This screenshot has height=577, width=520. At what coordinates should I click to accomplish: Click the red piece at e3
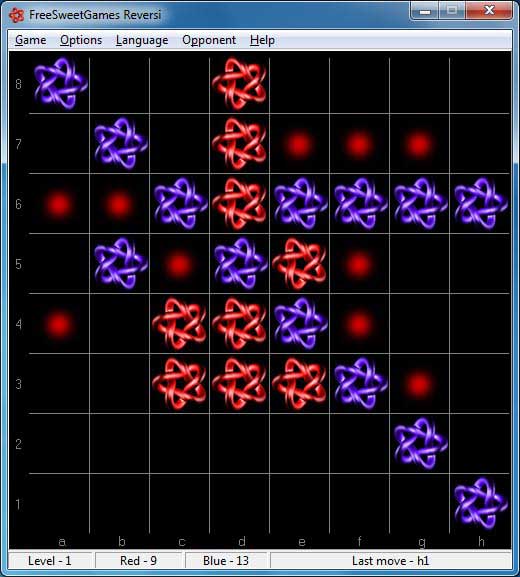(300, 384)
